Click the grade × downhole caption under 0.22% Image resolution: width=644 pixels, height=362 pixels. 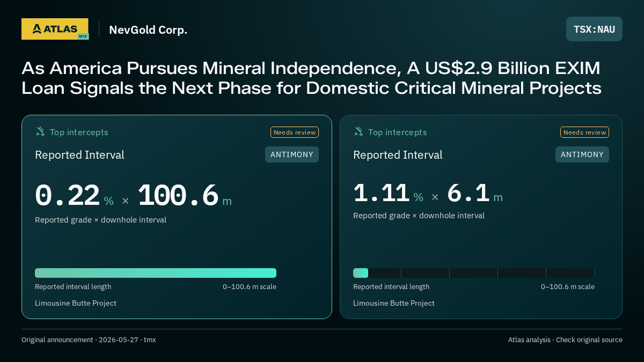[100, 220]
